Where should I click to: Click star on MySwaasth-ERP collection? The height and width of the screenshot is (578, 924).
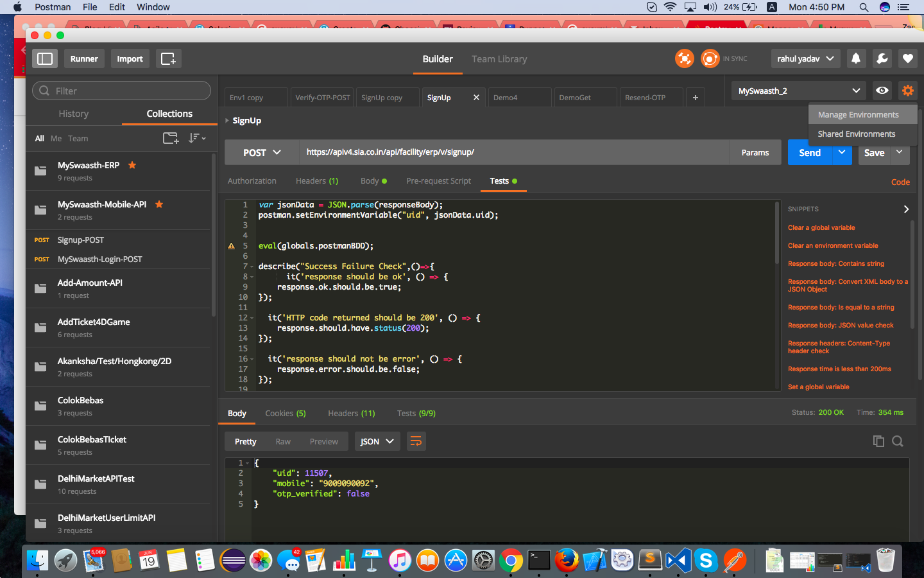click(132, 165)
